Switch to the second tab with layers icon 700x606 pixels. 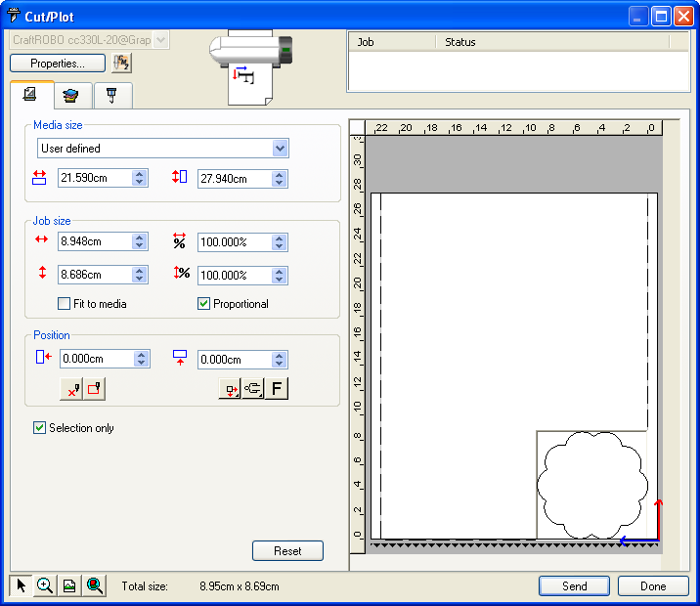[70, 95]
